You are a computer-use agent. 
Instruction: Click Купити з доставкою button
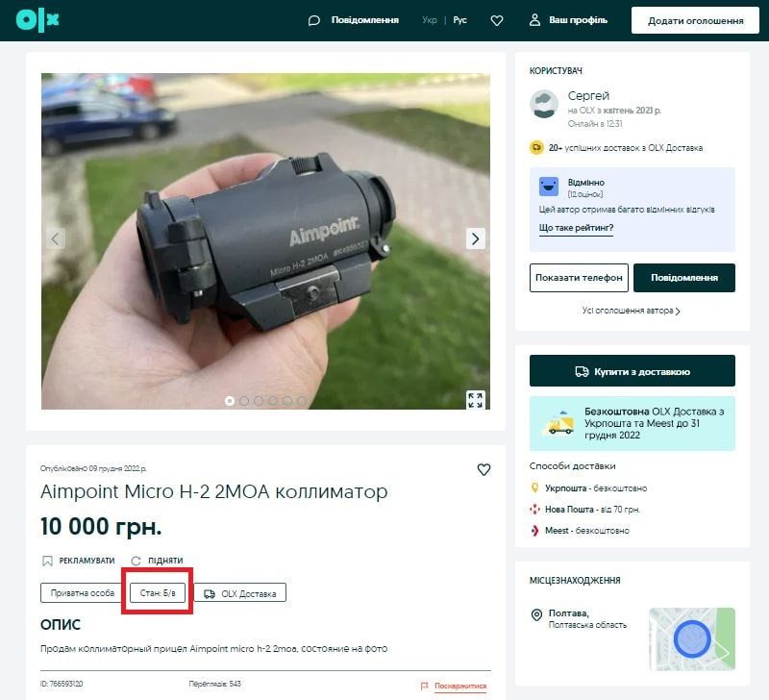pyautogui.click(x=633, y=371)
